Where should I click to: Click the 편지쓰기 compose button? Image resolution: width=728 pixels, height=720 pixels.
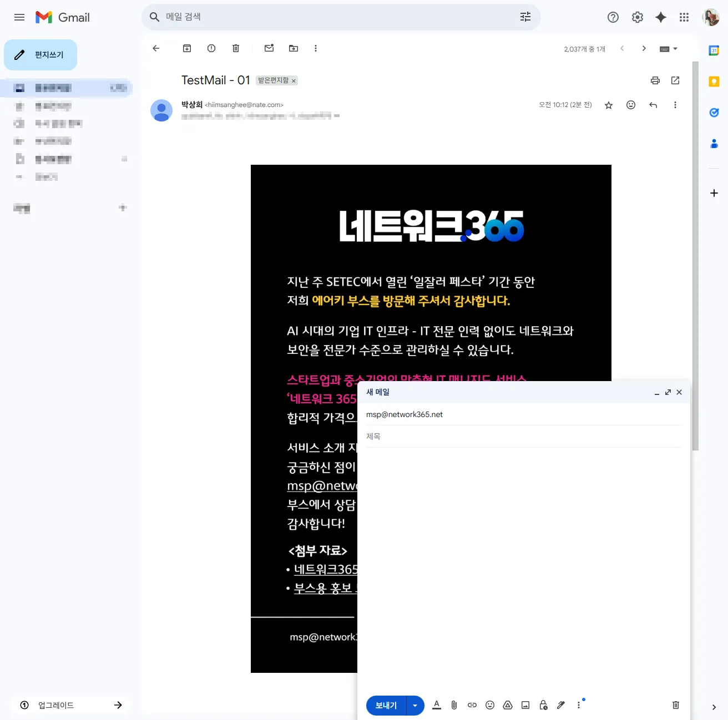tap(41, 55)
